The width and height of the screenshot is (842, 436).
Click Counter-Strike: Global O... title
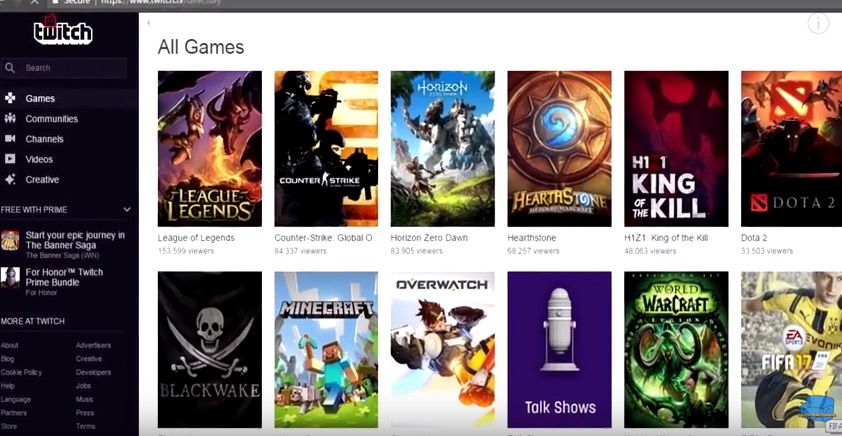click(x=326, y=238)
